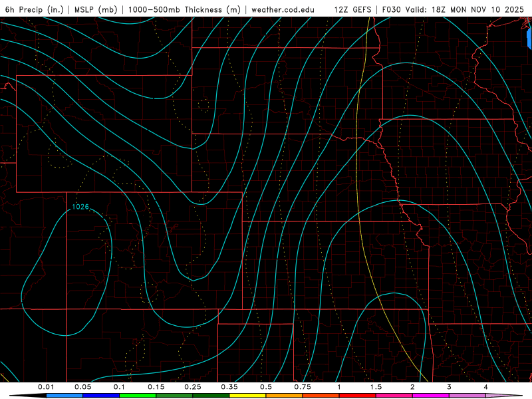Select the light blue legend swatch after 0.01
The width and height of the screenshot is (532, 399).
65,396
